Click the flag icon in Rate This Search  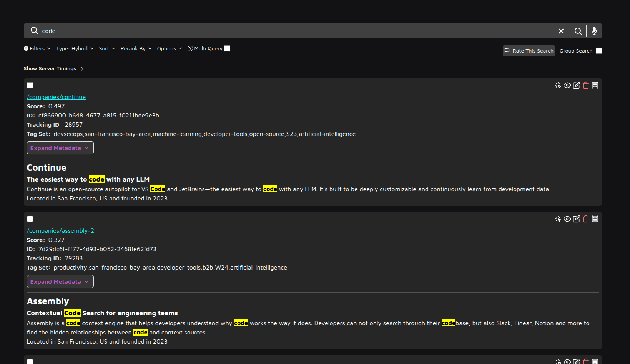507,51
